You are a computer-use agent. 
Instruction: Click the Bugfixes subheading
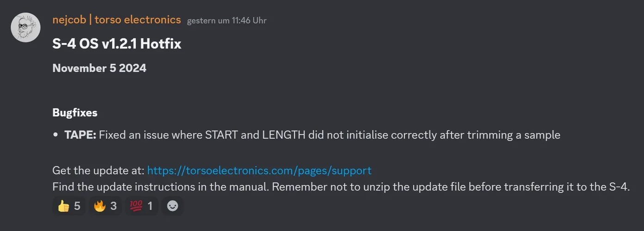coord(75,113)
